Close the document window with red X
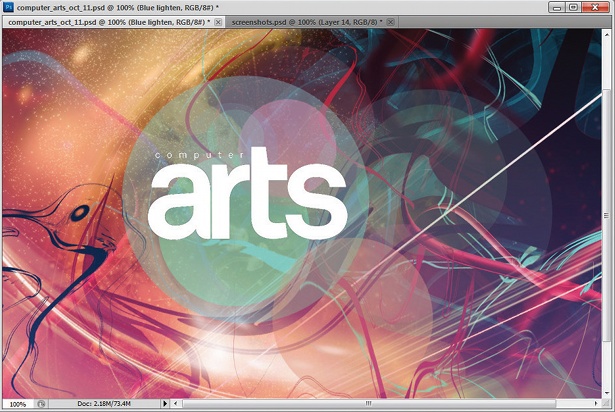This screenshot has height=412, width=615. point(595,7)
